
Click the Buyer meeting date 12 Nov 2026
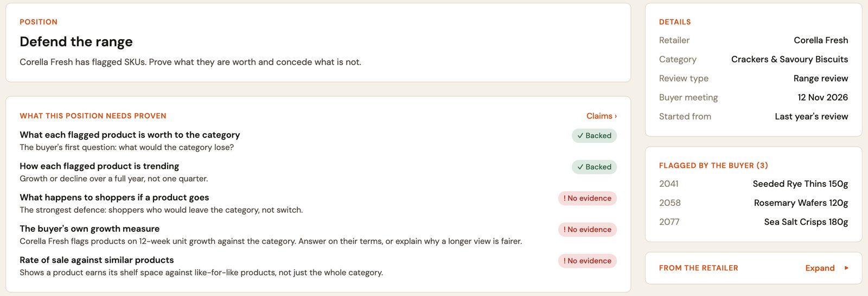click(822, 97)
